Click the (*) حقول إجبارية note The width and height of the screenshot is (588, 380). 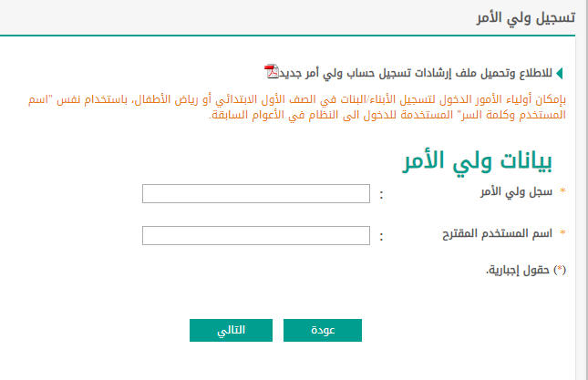(x=526, y=270)
